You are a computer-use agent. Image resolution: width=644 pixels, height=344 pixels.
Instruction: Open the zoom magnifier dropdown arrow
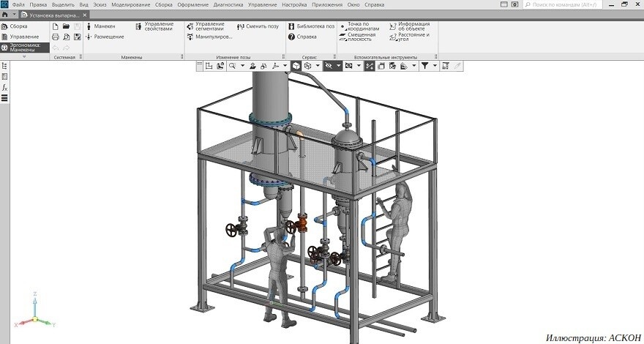pos(242,66)
